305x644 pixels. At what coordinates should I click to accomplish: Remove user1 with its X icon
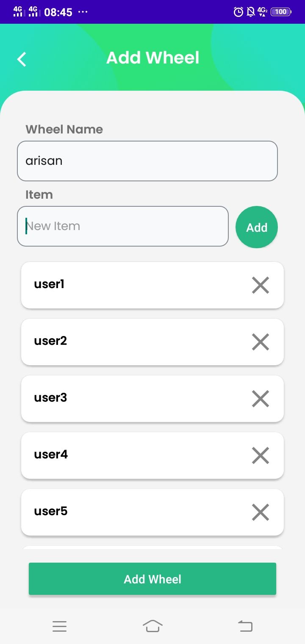click(261, 285)
